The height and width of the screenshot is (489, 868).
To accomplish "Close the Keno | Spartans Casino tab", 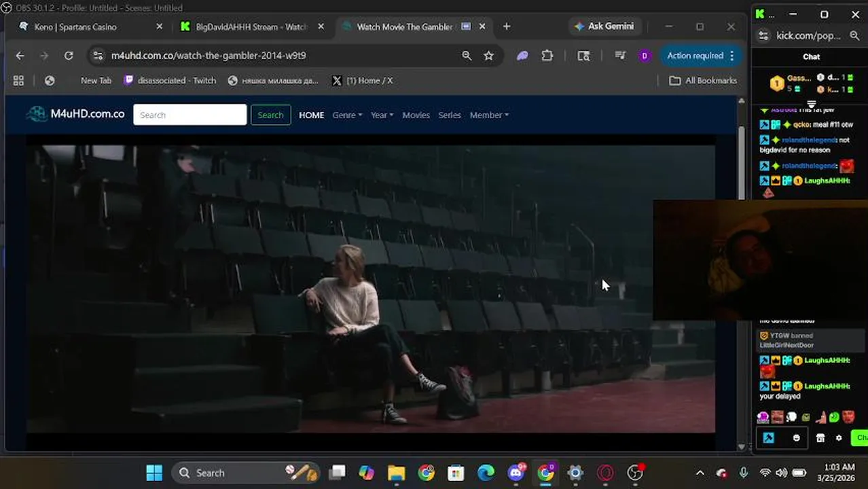I will point(160,26).
